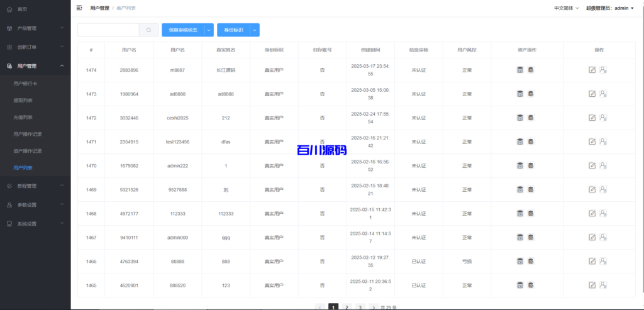
Task: Go to 首页 in sidebar
Action: (35, 9)
